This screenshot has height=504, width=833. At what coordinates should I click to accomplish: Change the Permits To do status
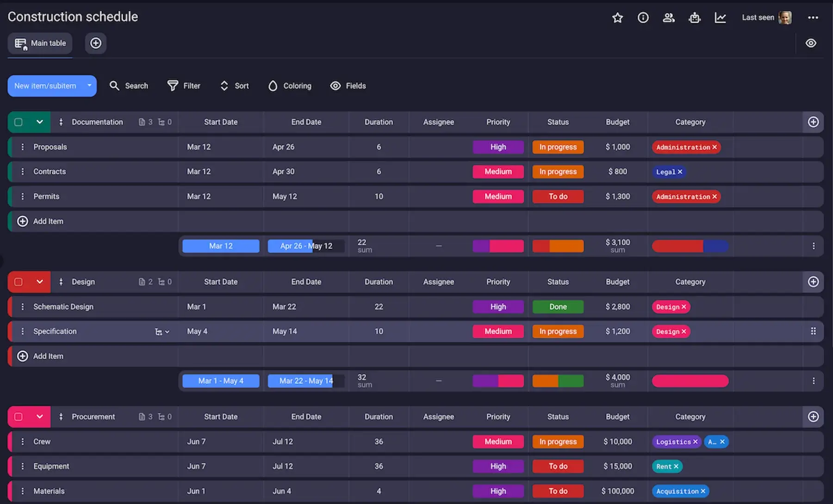(558, 196)
